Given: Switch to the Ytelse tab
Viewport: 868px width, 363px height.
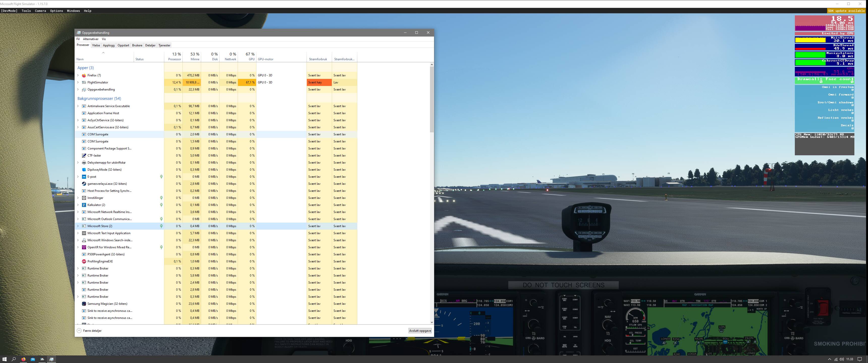Looking at the screenshot, I should pyautogui.click(x=96, y=45).
